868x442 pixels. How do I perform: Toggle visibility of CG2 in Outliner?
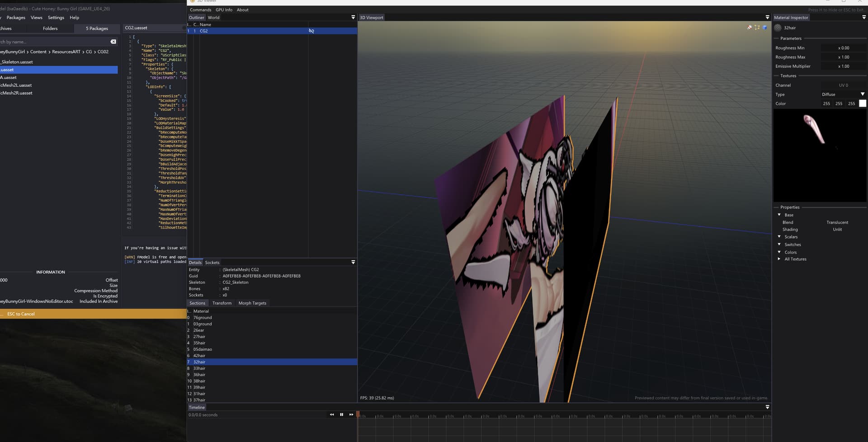tap(311, 31)
